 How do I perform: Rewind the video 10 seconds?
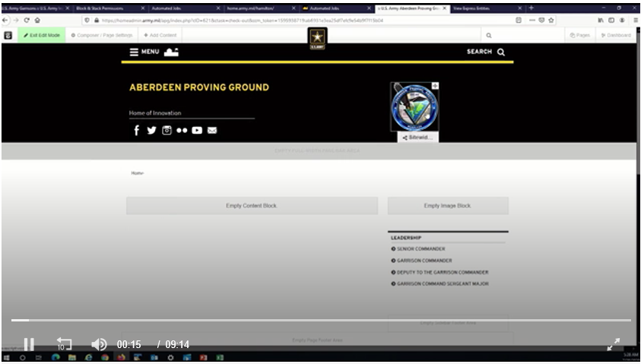point(64,344)
